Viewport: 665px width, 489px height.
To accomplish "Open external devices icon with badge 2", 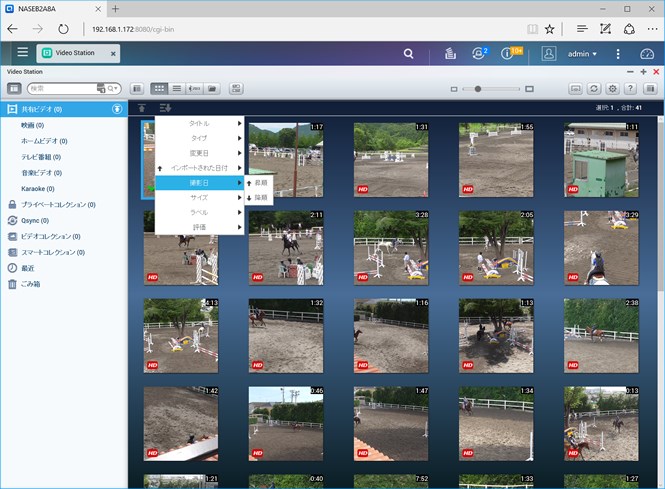I will tap(479, 53).
